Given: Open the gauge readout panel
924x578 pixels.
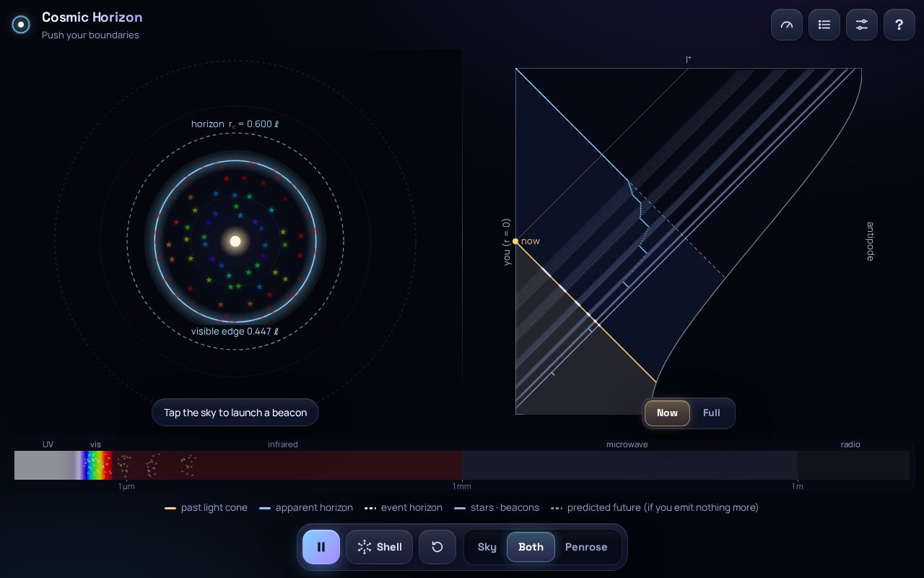Looking at the screenshot, I should pos(787,25).
